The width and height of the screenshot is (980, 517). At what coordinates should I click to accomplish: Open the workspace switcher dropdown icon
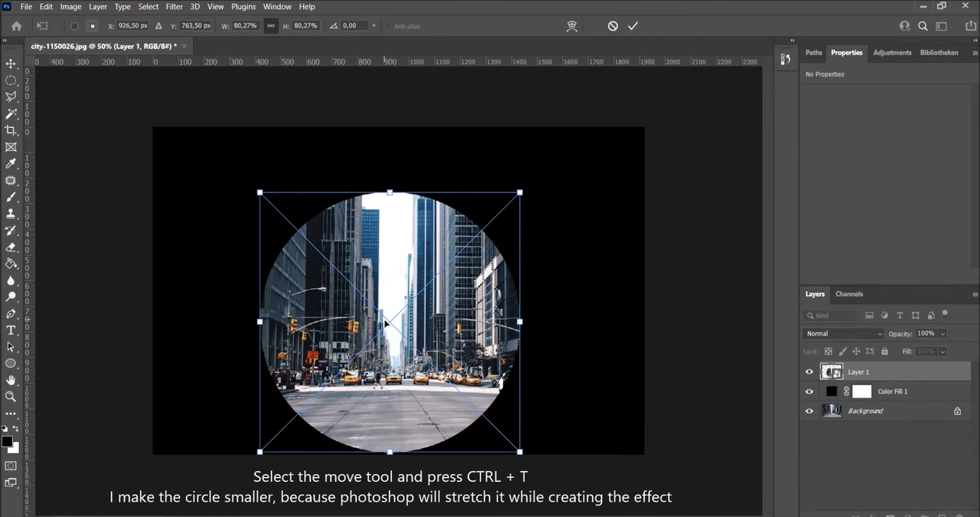pos(942,26)
